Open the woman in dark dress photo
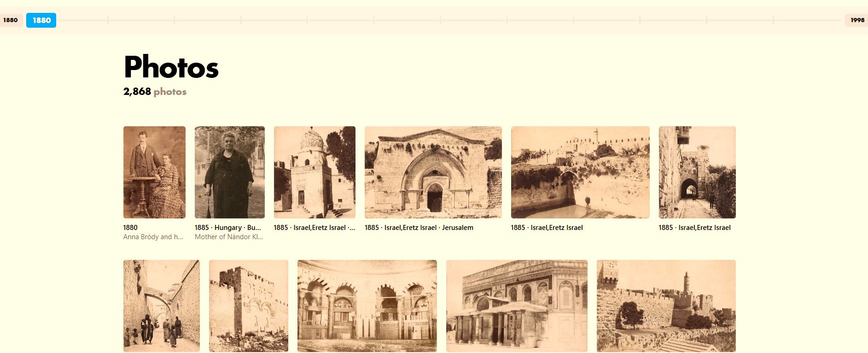This screenshot has height=353, width=868. pos(229,172)
